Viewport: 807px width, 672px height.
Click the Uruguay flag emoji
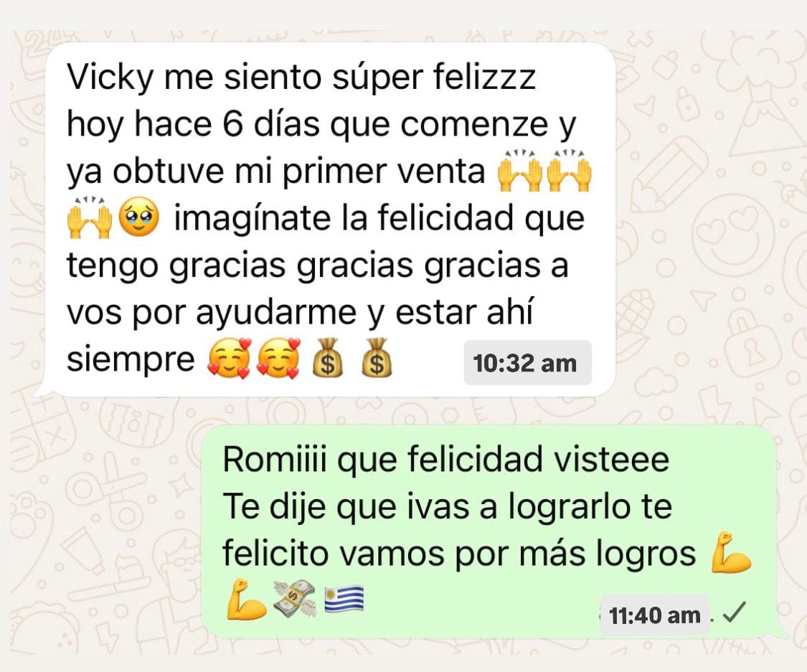(344, 600)
